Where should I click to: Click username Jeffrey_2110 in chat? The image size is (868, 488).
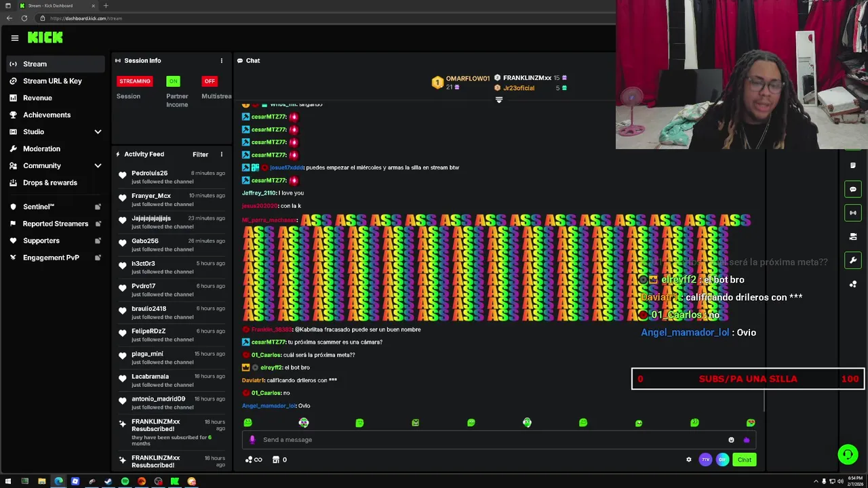pyautogui.click(x=259, y=193)
